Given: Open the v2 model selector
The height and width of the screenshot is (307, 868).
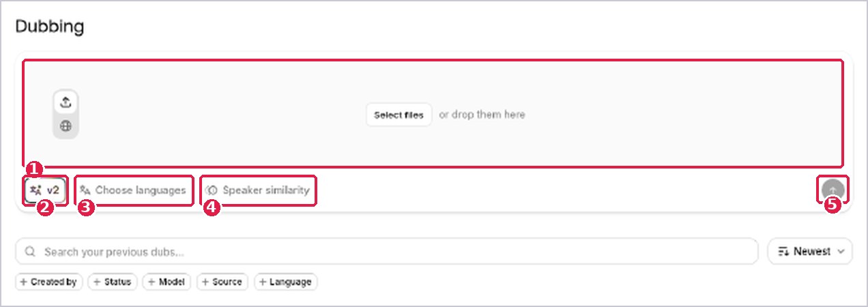Looking at the screenshot, I should point(46,190).
